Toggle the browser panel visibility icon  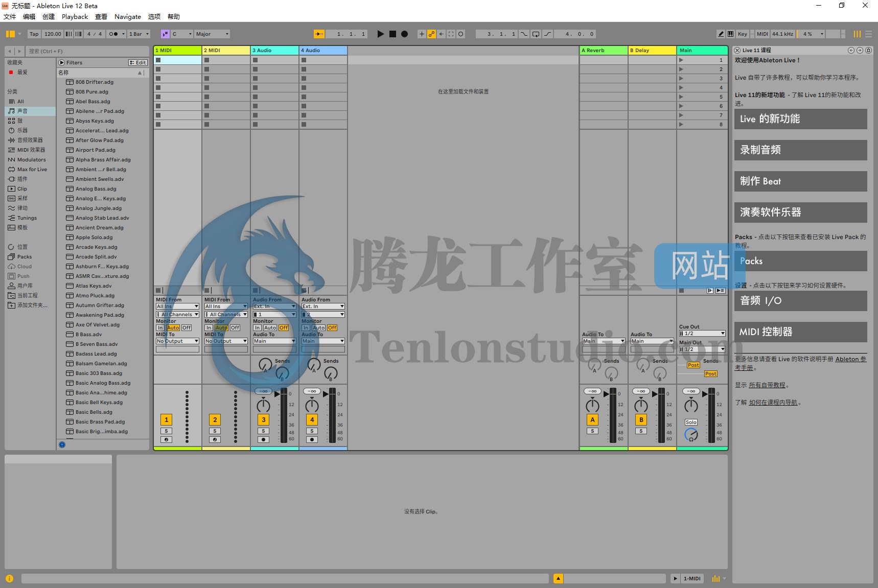click(10, 34)
